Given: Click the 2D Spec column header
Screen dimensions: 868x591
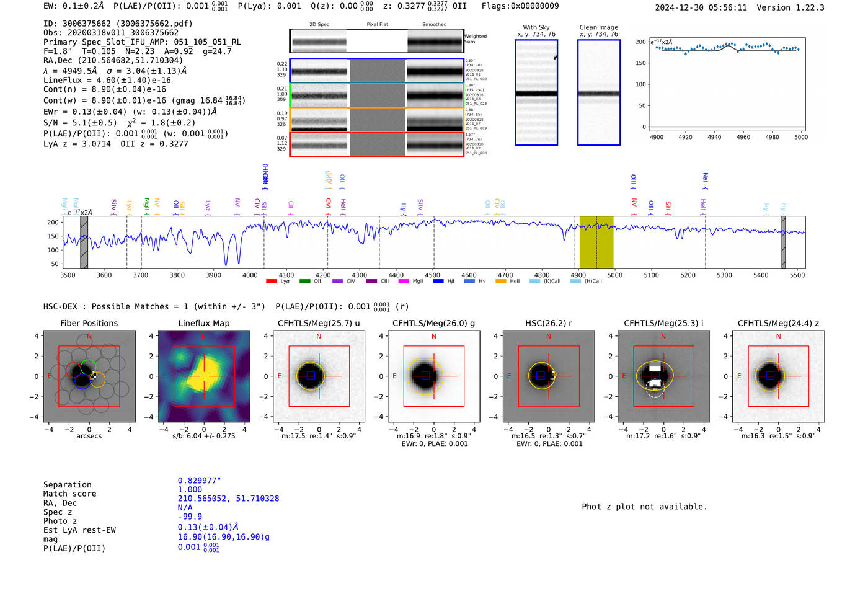Looking at the screenshot, I should (319, 25).
